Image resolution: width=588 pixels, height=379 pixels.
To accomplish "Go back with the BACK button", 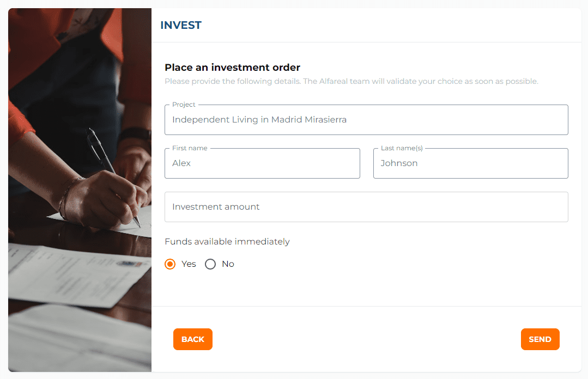I will [x=192, y=339].
